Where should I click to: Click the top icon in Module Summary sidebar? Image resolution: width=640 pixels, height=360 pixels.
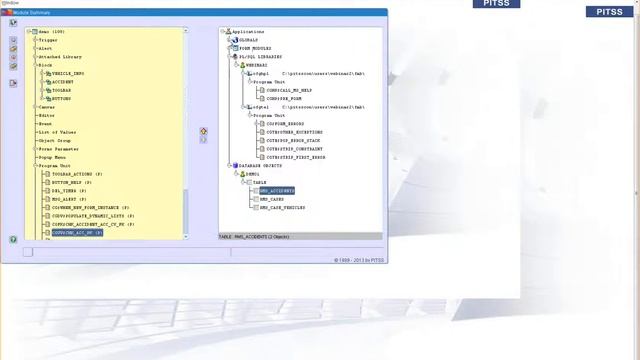click(x=13, y=22)
